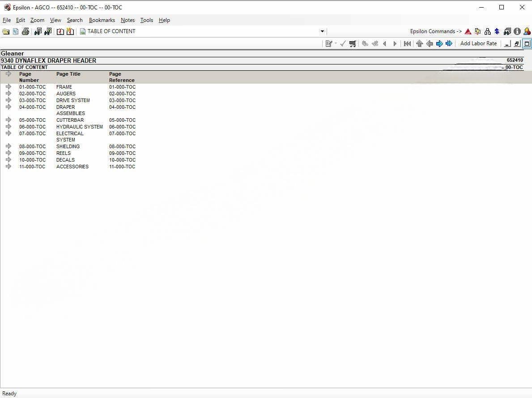Select the CUTTERBAR row in the table
532x398 pixels.
[x=70, y=120]
